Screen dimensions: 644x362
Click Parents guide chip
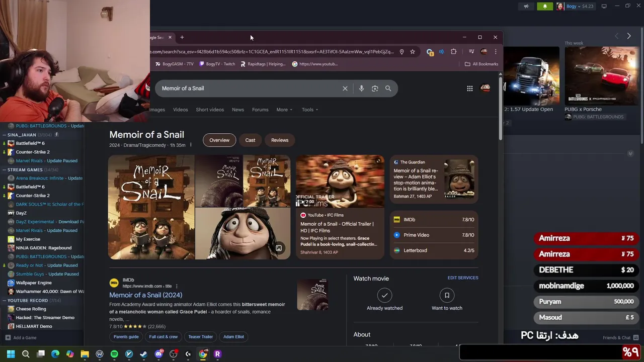[126, 337]
